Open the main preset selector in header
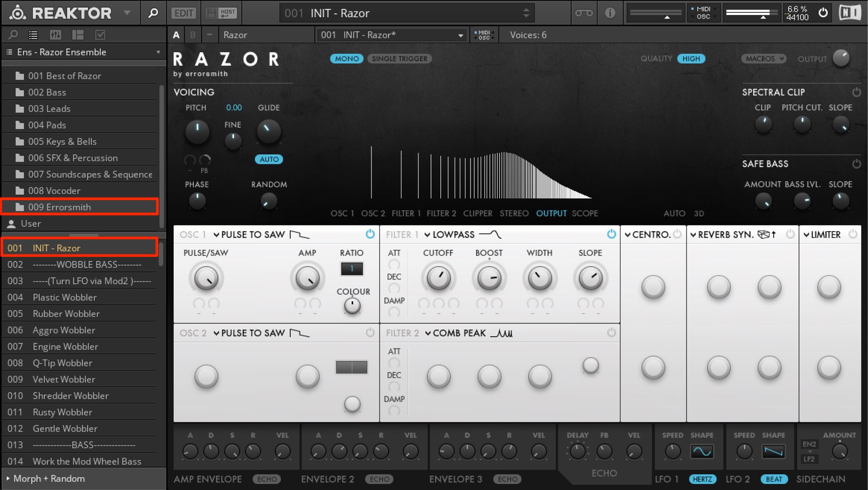The width and height of the screenshot is (868, 490). pyautogui.click(x=407, y=13)
